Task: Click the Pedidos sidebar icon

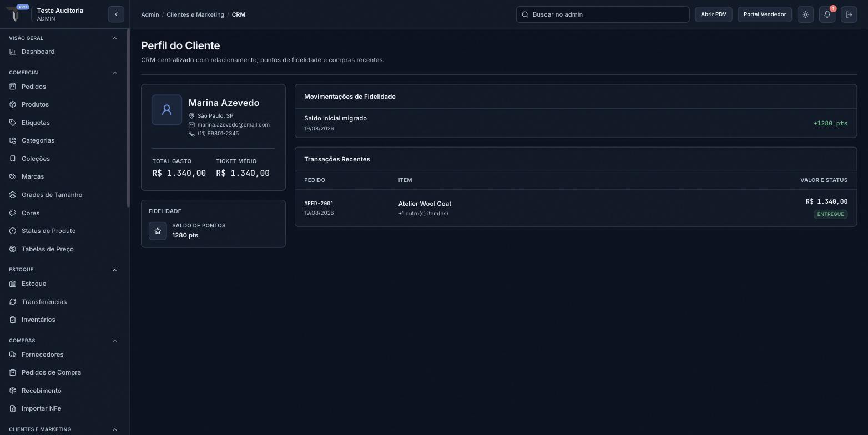Action: [x=13, y=87]
